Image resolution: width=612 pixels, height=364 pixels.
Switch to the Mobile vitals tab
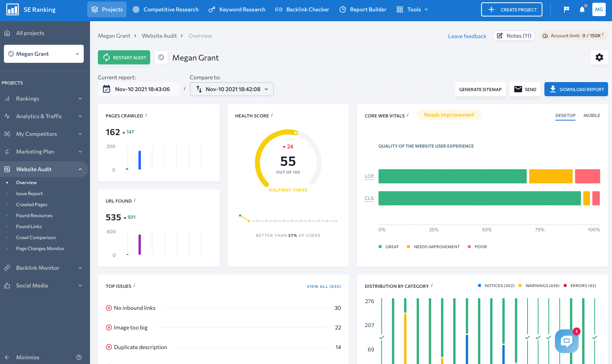(592, 115)
